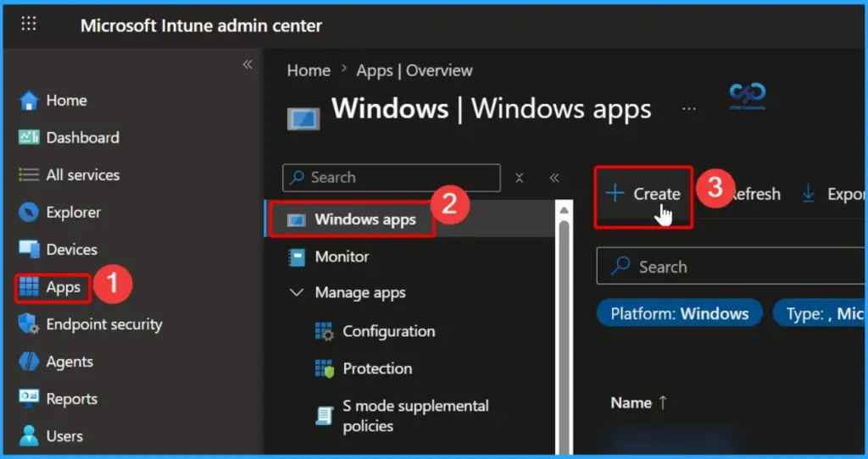
Task: Edit the Type filter pill
Action: [x=820, y=313]
